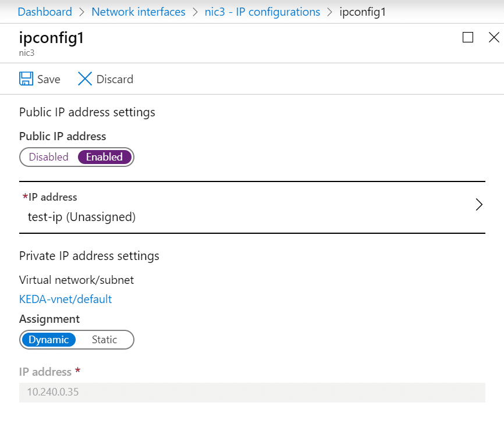
Task: Set Public IP address to Enabled
Action: tap(104, 157)
